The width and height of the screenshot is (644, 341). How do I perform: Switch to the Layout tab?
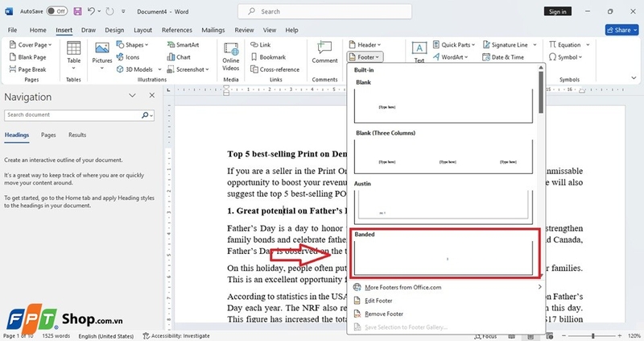[x=143, y=30]
